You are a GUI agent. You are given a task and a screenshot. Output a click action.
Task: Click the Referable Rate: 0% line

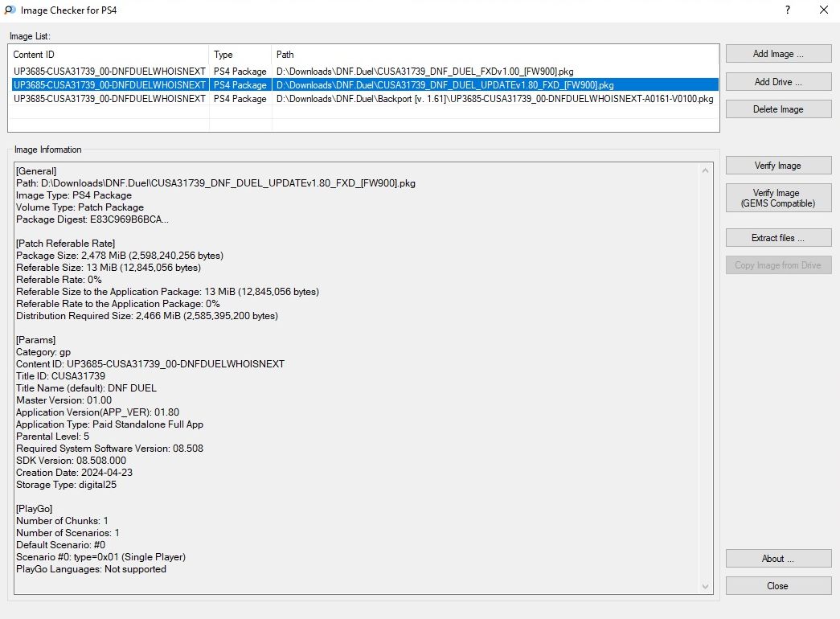click(x=59, y=280)
